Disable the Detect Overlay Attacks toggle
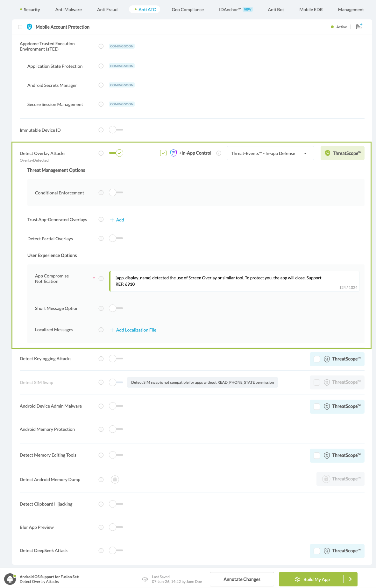376x588 pixels. point(116,153)
